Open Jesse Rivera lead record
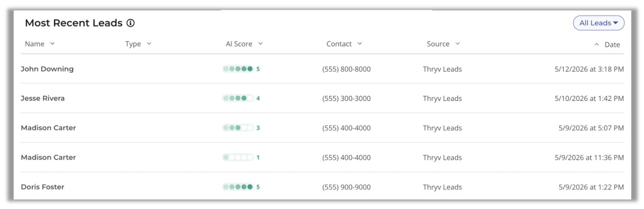The image size is (644, 209). pyautogui.click(x=43, y=98)
